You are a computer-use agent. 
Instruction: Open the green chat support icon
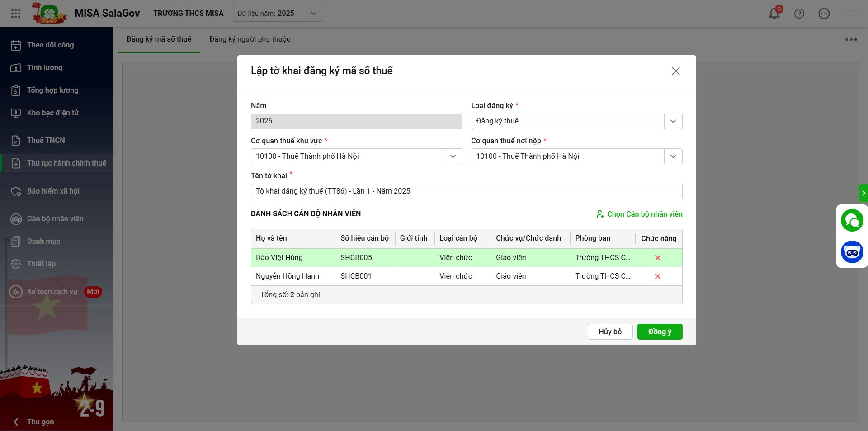click(x=852, y=221)
